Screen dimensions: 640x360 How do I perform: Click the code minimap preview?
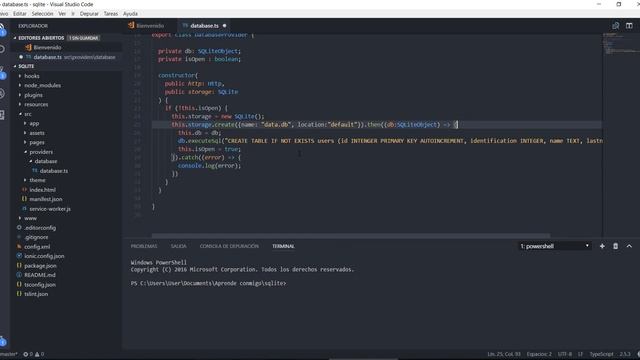click(620, 43)
